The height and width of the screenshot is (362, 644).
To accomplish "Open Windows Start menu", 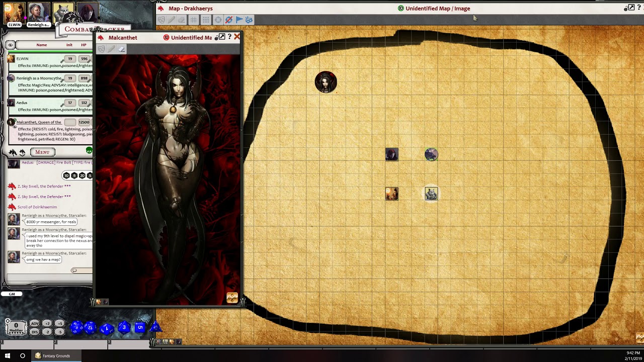I will (8, 355).
